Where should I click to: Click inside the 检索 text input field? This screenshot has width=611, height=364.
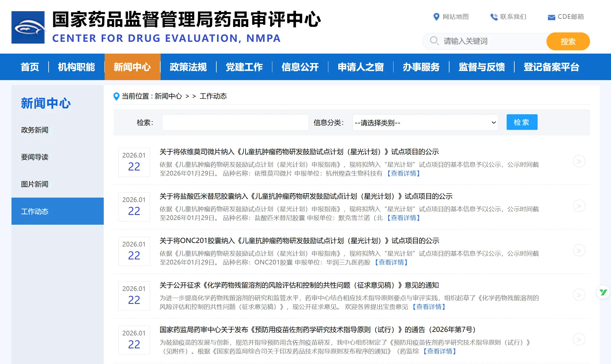pos(235,122)
